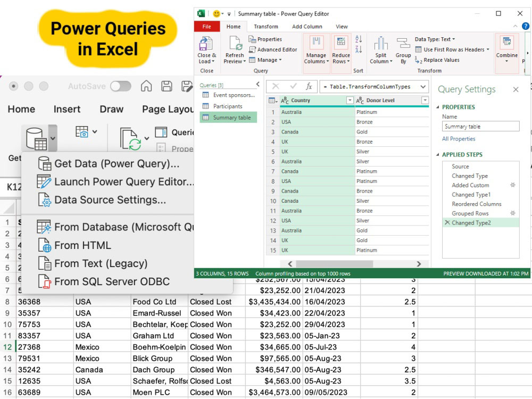Click the Get Data database icon
532x399 pixels.
point(36,138)
